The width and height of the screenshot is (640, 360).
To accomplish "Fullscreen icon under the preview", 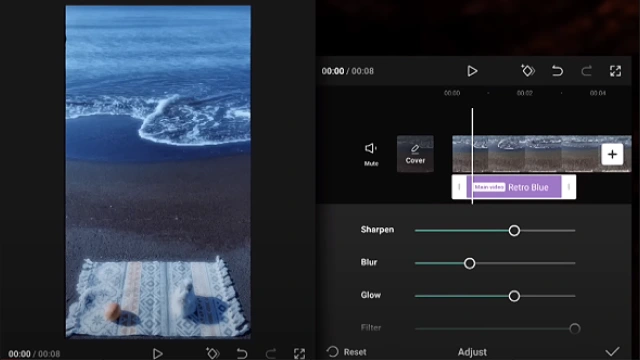I will pos(300,354).
